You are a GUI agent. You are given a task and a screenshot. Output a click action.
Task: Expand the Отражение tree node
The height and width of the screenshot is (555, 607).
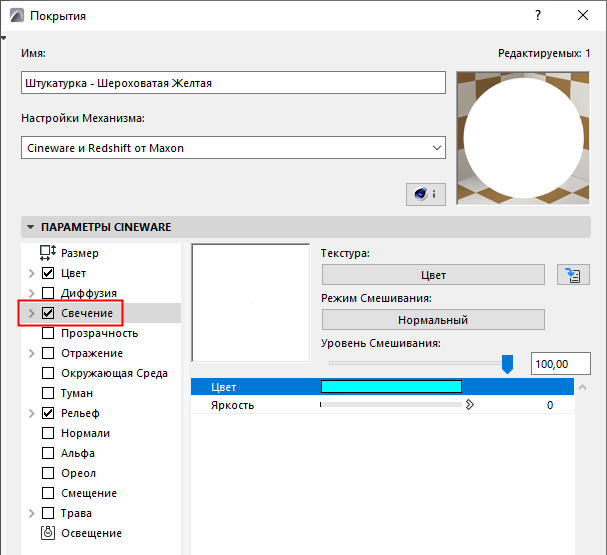(x=30, y=353)
